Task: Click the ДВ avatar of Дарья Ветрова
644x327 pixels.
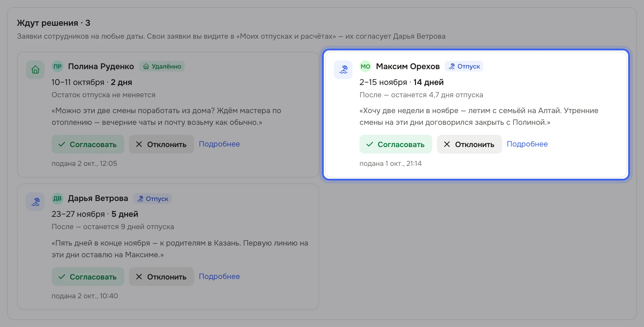Action: pyautogui.click(x=57, y=198)
